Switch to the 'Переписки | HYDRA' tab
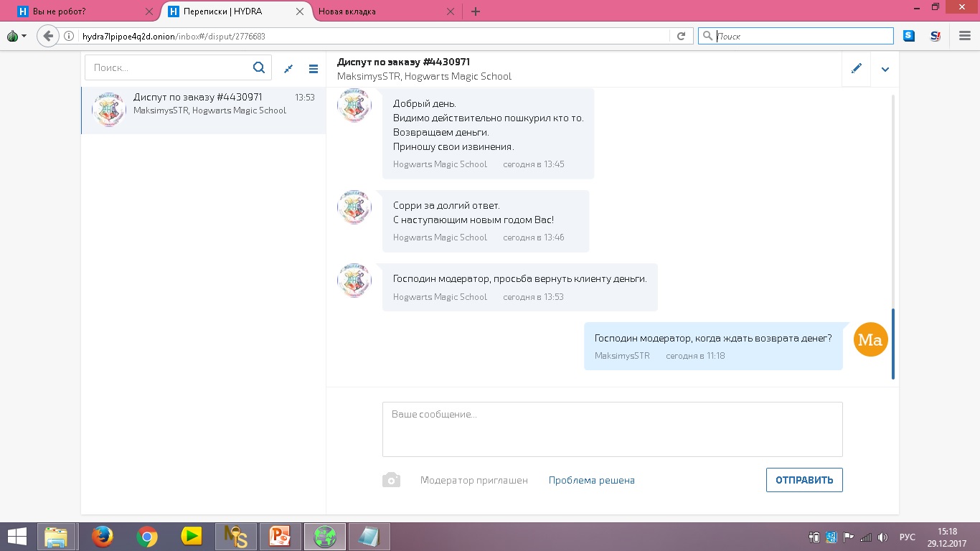Viewport: 980px width, 551px height. click(x=236, y=11)
